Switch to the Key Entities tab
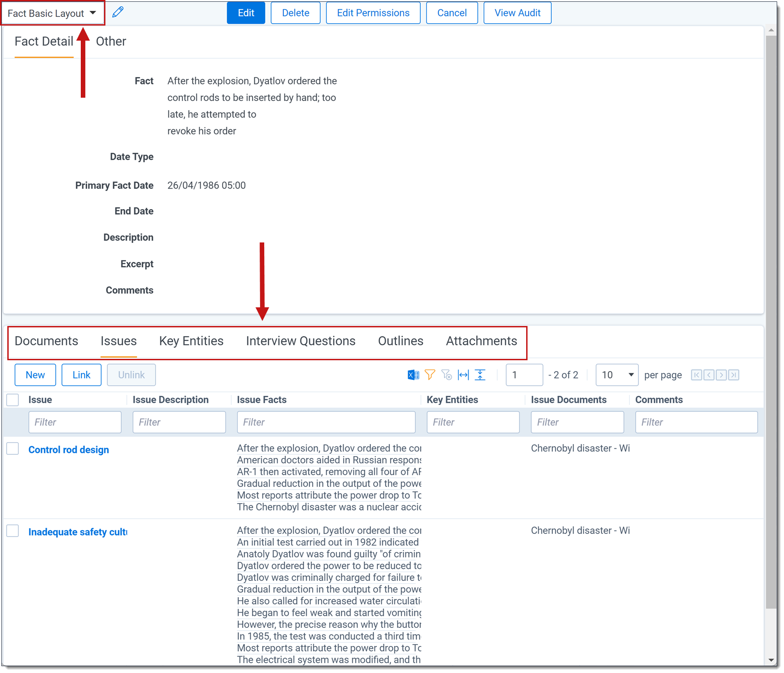The height and width of the screenshot is (673, 784). pyautogui.click(x=191, y=341)
